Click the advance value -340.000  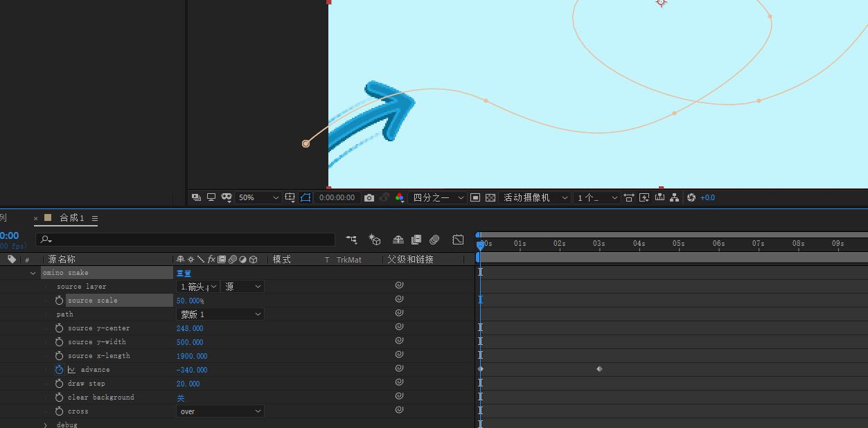[192, 370]
